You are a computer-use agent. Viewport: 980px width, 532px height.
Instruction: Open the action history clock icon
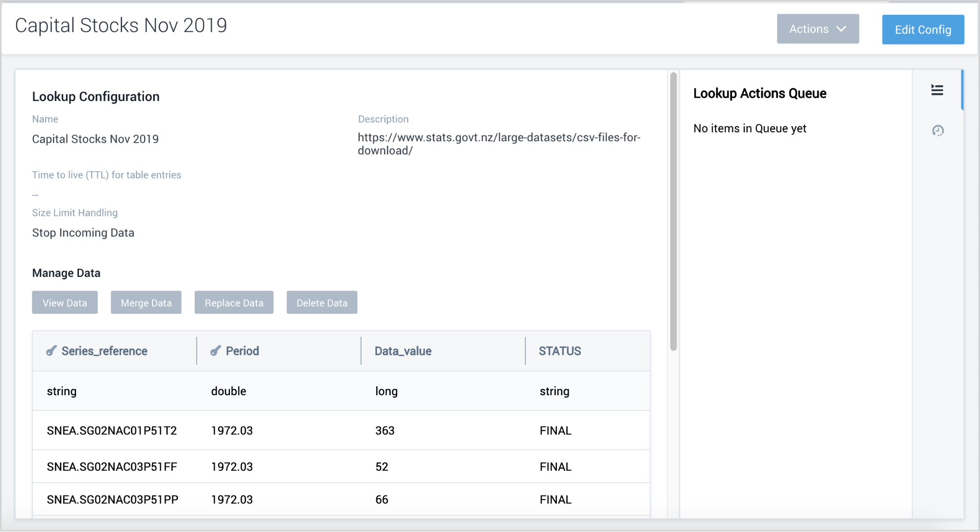tap(937, 130)
